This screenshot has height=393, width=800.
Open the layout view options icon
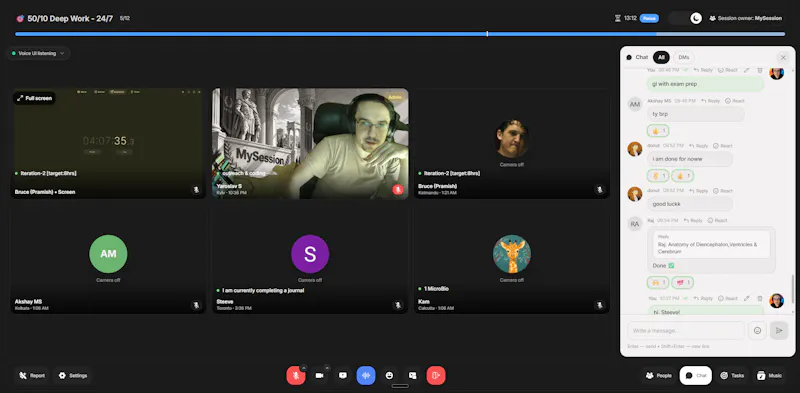[x=412, y=376]
